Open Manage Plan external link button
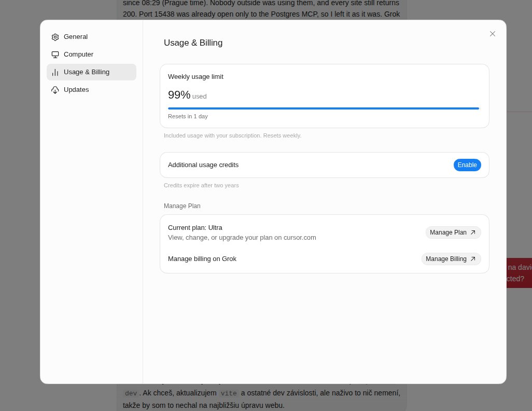 coord(453,232)
